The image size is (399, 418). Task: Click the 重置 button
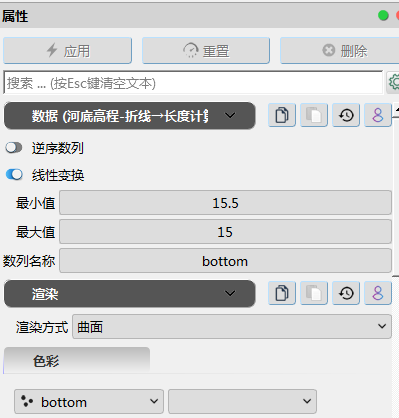pyautogui.click(x=206, y=51)
